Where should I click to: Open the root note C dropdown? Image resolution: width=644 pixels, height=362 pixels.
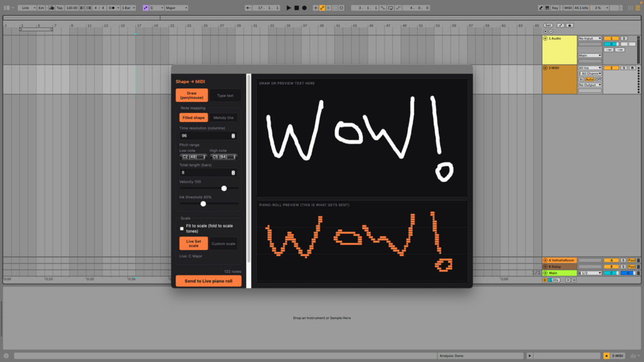[x=156, y=8]
